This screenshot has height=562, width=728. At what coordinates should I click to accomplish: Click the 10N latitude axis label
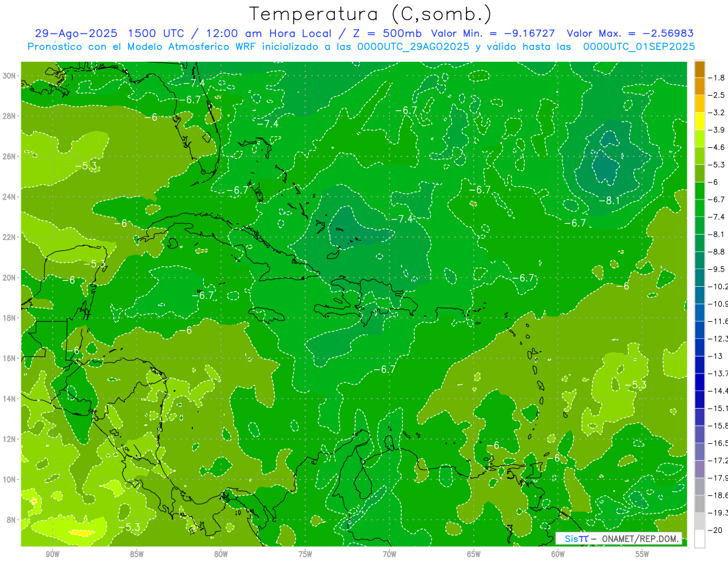point(10,479)
